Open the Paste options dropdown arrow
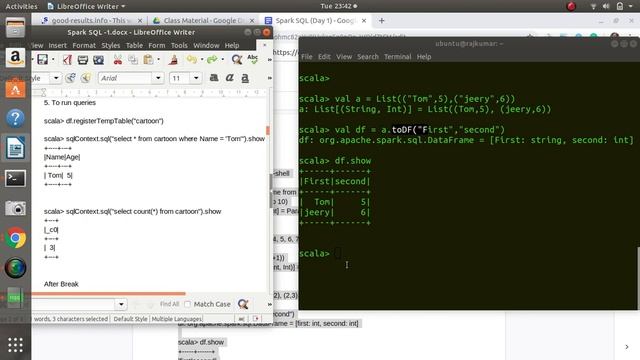Image resolution: width=640 pixels, height=360 pixels. pyautogui.click(x=158, y=60)
